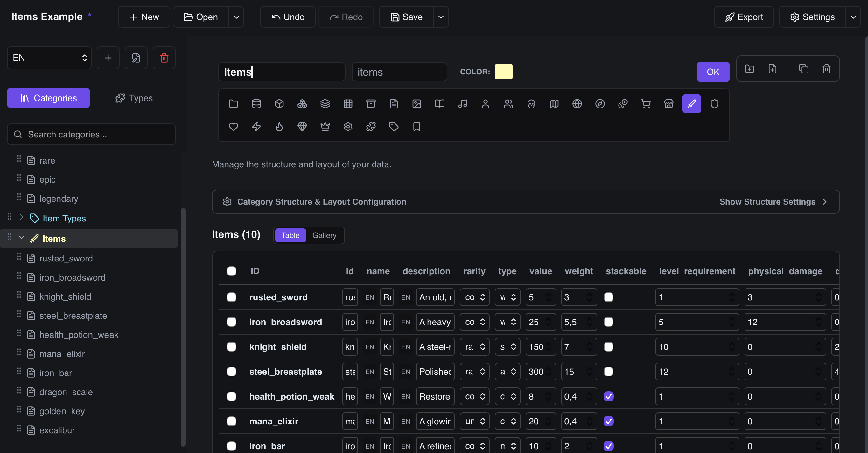The image size is (868, 453).
Task: Click the red delete language trash icon
Action: click(164, 58)
